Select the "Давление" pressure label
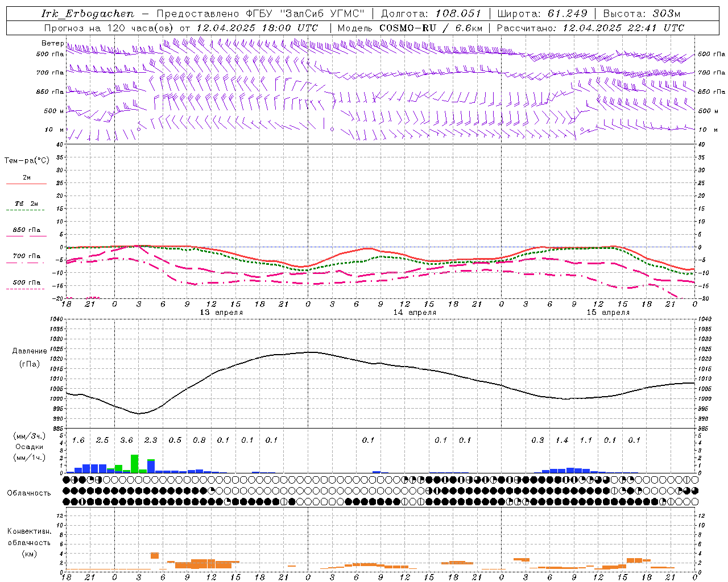728x582 pixels. click(x=30, y=351)
